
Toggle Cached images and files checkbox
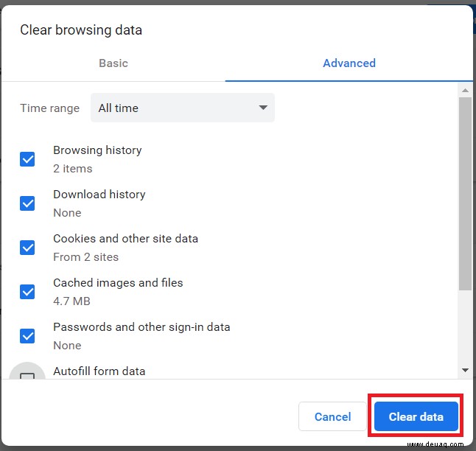(27, 292)
